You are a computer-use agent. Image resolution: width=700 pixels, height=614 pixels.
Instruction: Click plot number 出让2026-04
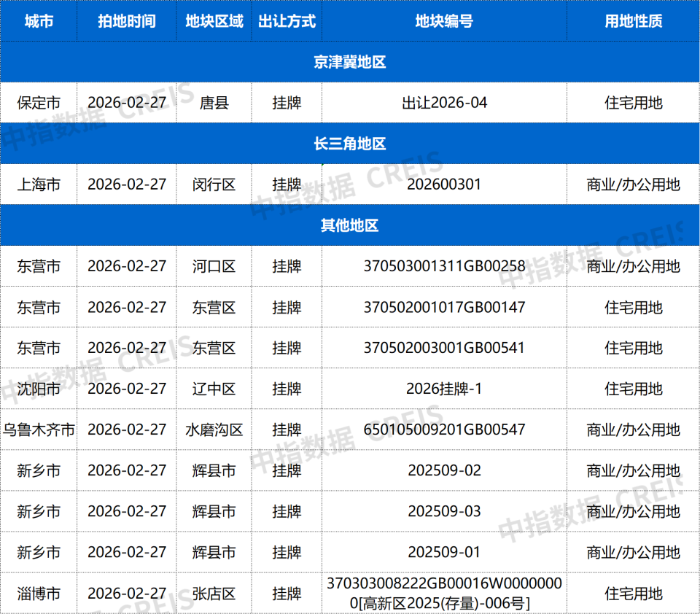coord(445,103)
